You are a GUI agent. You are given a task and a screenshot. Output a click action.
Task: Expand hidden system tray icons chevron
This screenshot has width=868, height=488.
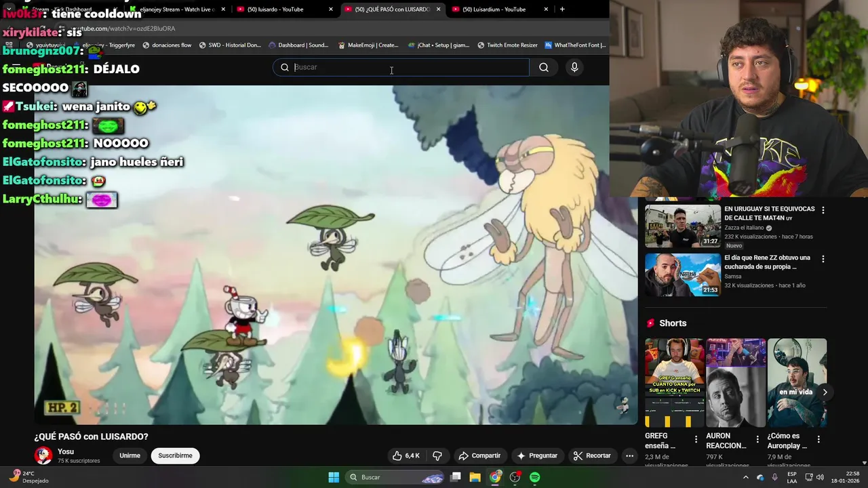[x=746, y=477]
